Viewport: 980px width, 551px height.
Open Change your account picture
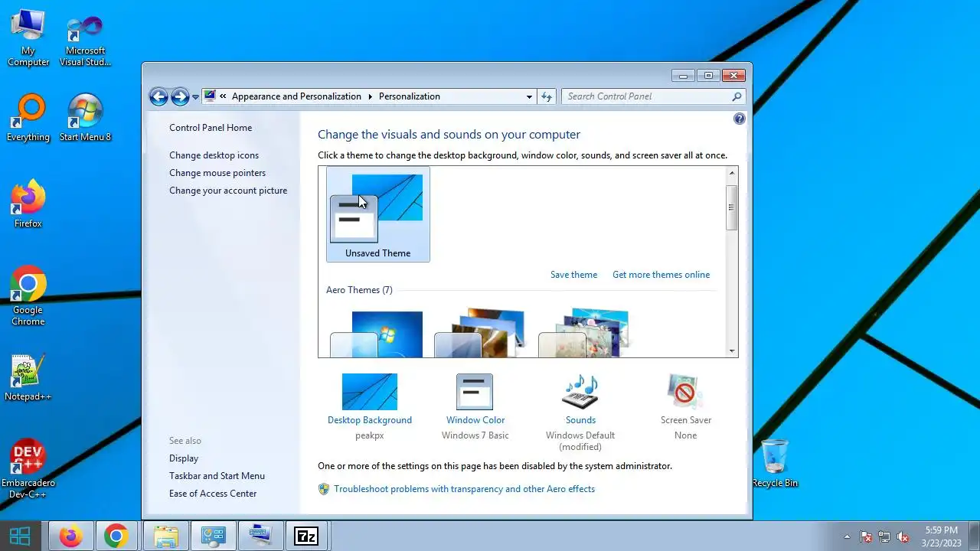(228, 191)
